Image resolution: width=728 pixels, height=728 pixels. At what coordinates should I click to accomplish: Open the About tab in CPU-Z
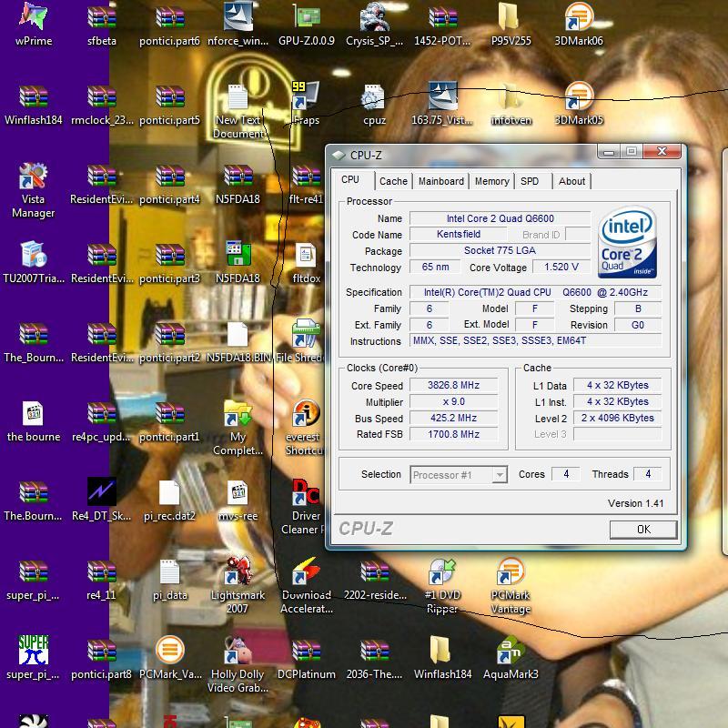[571, 181]
